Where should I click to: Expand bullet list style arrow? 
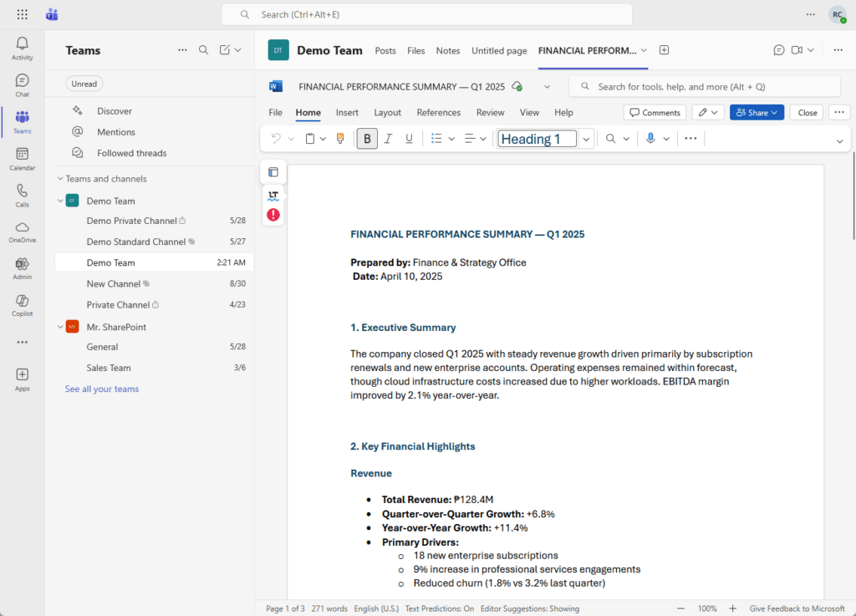tap(451, 139)
